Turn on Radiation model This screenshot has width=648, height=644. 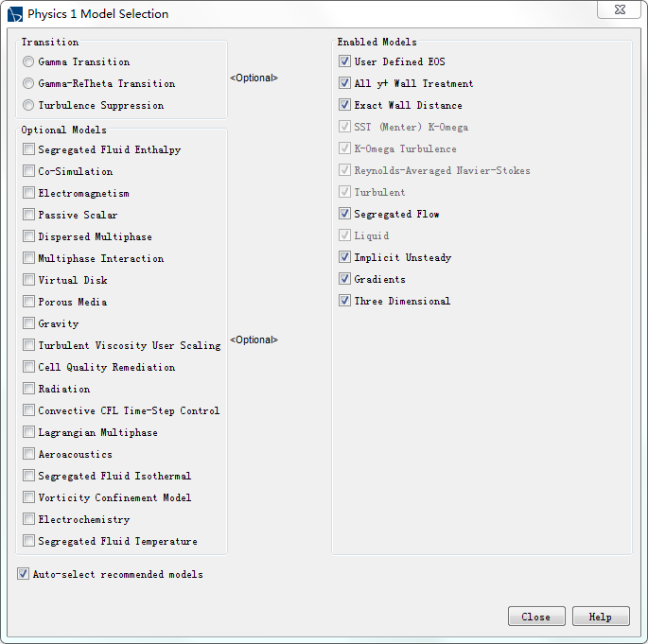29,389
